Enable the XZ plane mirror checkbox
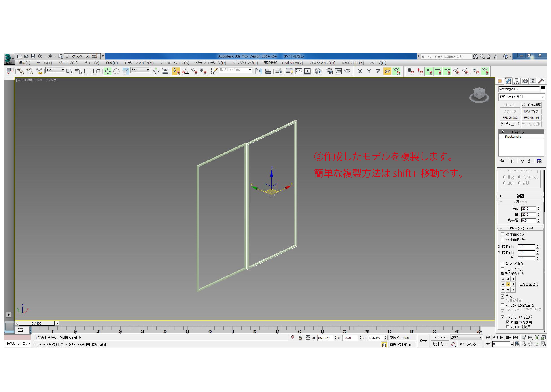Viewport: 551px width, 392px height. tap(502, 234)
